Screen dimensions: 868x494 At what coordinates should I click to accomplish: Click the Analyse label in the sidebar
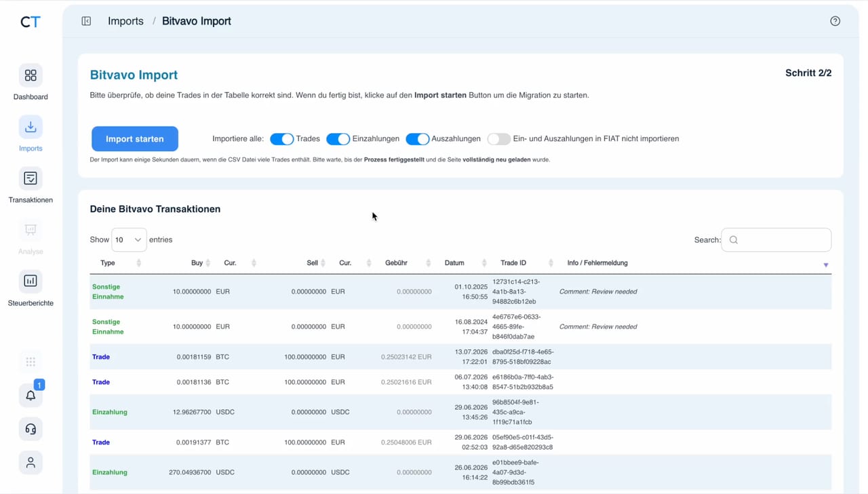pos(31,252)
